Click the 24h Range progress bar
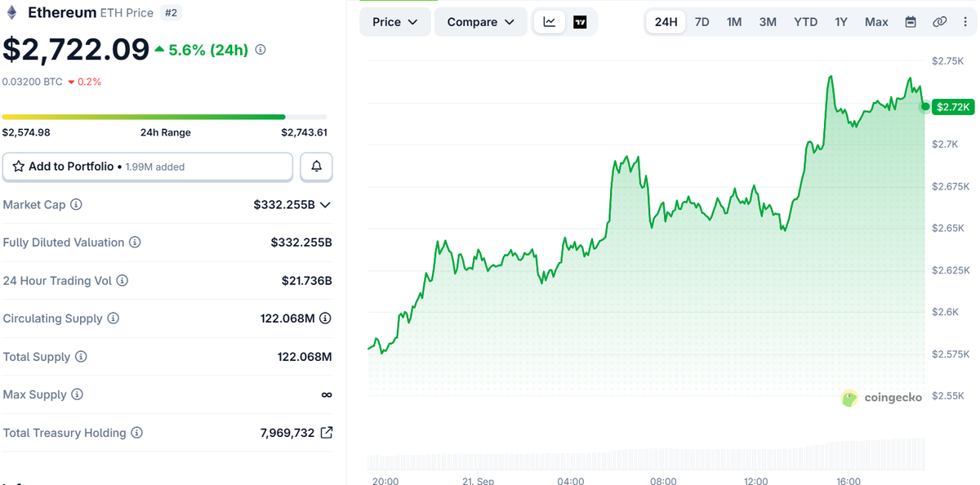Image resolution: width=980 pixels, height=485 pixels. pos(164,117)
